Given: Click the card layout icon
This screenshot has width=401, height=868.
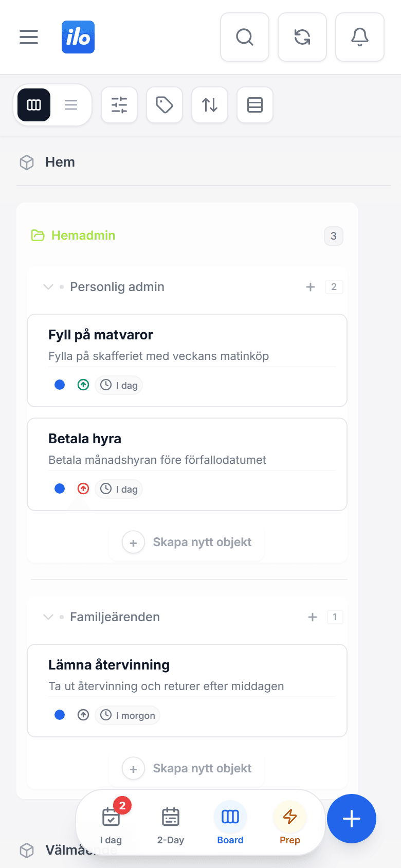Looking at the screenshot, I should coord(255,105).
